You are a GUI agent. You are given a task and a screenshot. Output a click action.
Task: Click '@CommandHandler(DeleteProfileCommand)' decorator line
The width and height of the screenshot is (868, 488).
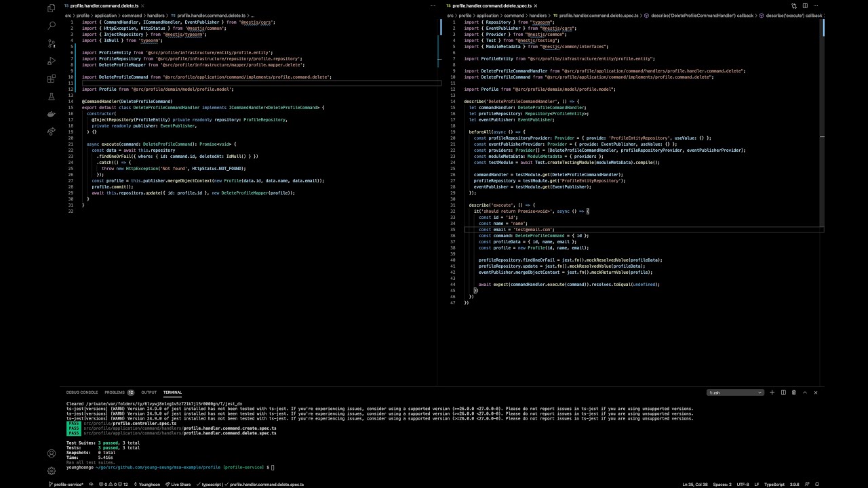coord(127,101)
